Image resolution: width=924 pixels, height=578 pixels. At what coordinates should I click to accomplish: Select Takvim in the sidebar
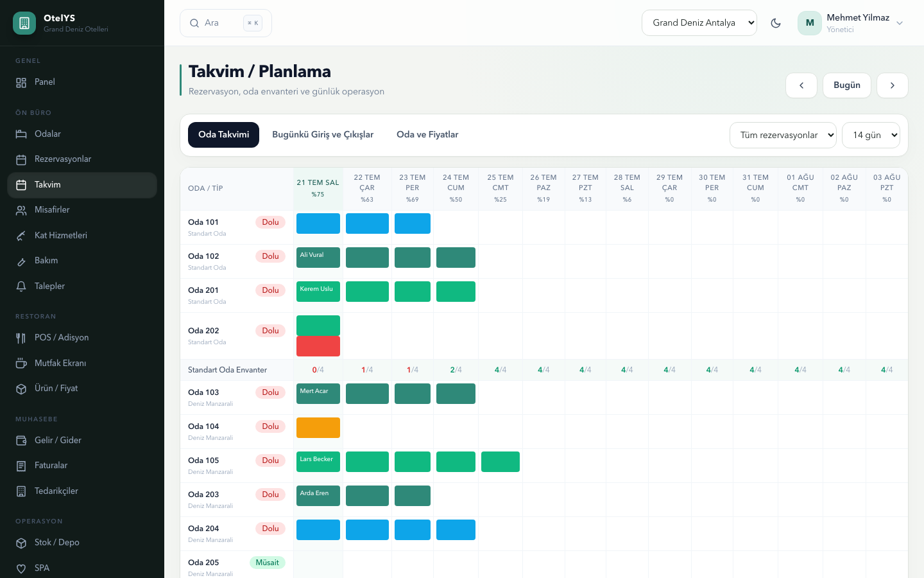pyautogui.click(x=82, y=185)
